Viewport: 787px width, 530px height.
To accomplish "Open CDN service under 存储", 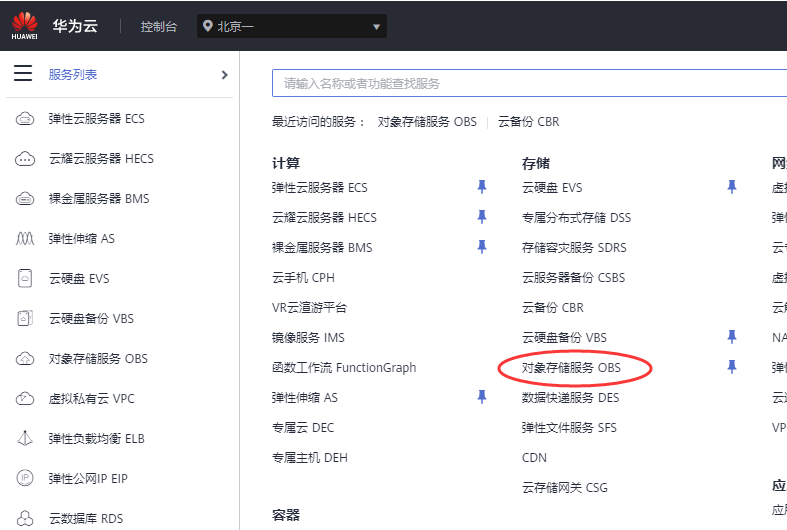I will point(535,458).
